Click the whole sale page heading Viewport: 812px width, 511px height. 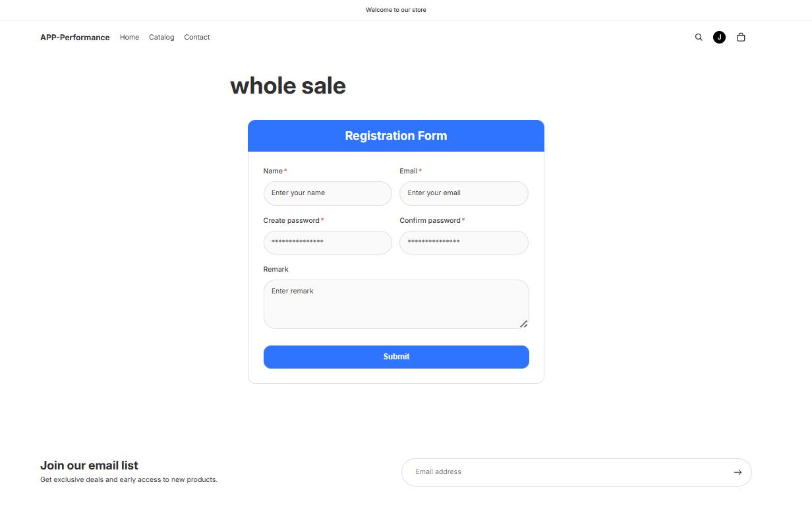(x=288, y=86)
